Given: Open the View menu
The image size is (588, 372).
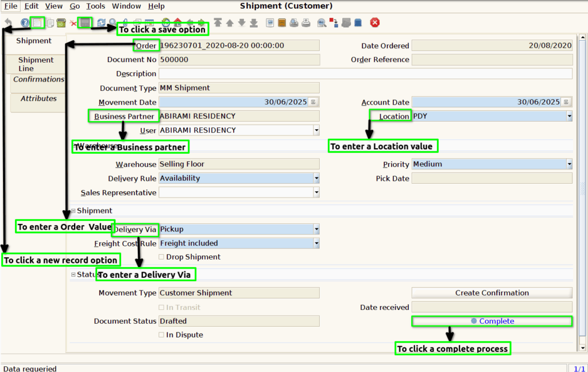Looking at the screenshot, I should pos(53,6).
